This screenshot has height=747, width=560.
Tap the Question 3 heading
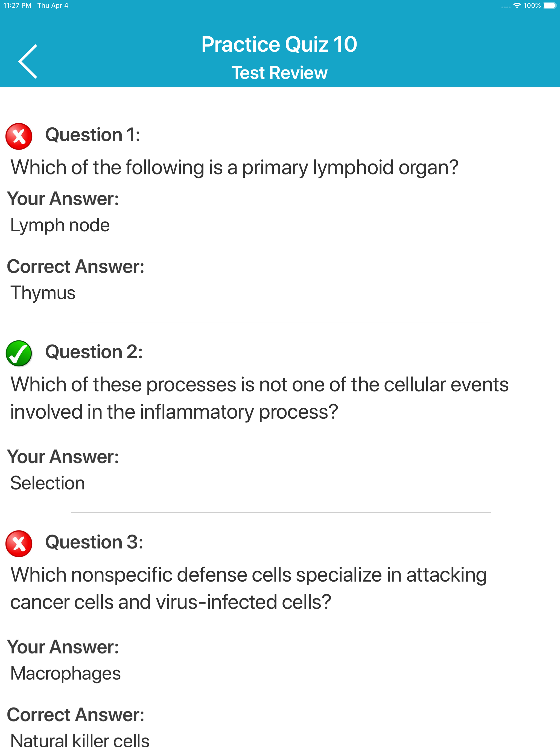[94, 542]
